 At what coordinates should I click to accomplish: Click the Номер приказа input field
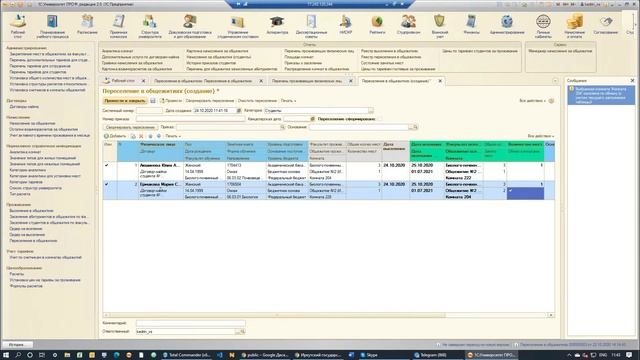pyautogui.click(x=191, y=119)
